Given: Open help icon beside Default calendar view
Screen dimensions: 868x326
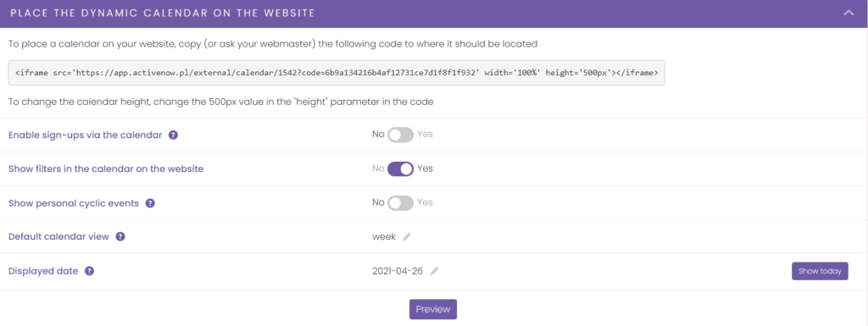Looking at the screenshot, I should [x=120, y=236].
